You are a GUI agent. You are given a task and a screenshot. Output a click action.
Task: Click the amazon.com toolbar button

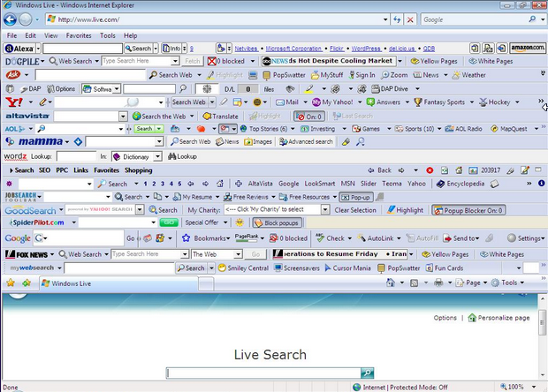tap(528, 48)
